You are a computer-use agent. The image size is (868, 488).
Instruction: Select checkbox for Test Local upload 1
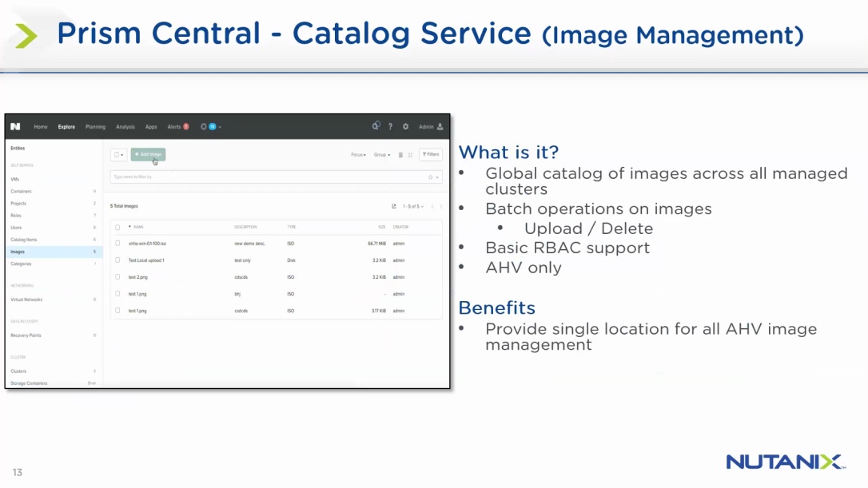pyautogui.click(x=117, y=260)
